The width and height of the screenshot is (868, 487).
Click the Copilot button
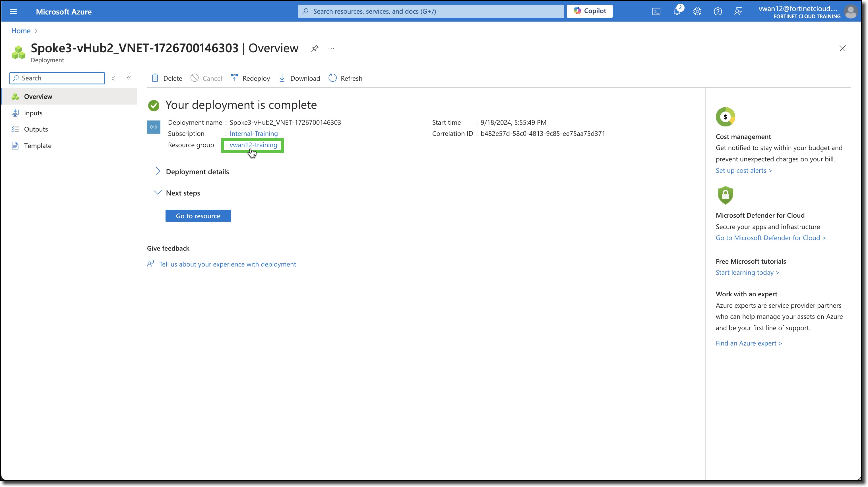point(590,11)
